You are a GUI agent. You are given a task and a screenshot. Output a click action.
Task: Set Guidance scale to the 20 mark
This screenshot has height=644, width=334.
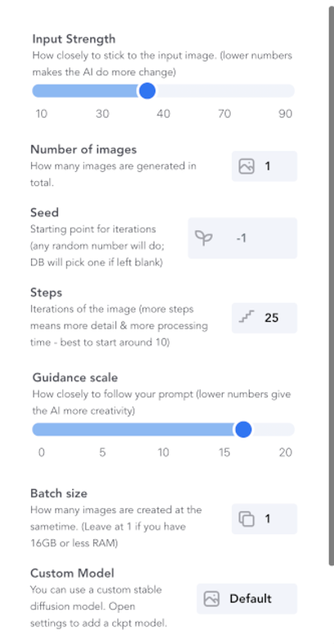[x=286, y=429]
